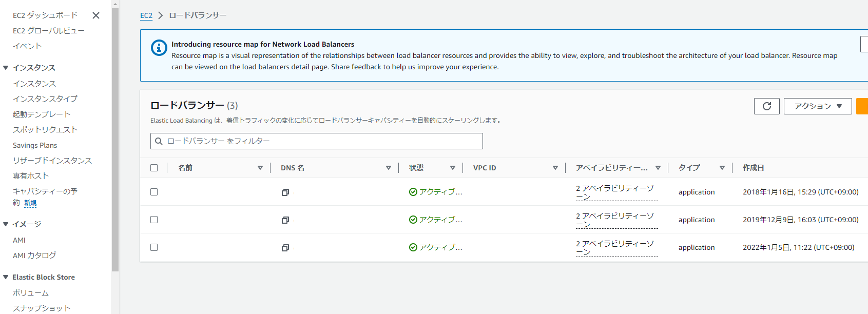Open インスタンスタイプ in the sidebar
Viewport: 868px width, 314px height.
pos(45,99)
